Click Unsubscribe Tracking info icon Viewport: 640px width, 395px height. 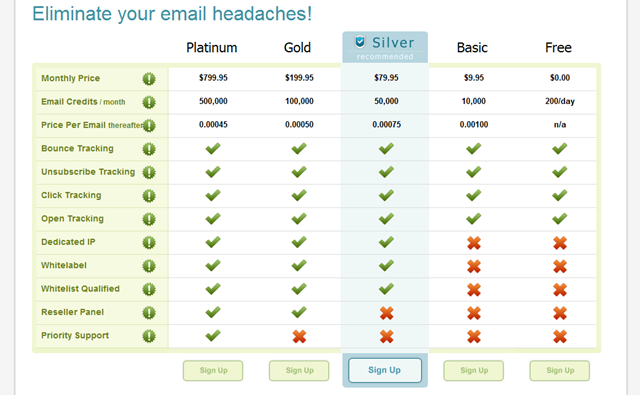149,172
